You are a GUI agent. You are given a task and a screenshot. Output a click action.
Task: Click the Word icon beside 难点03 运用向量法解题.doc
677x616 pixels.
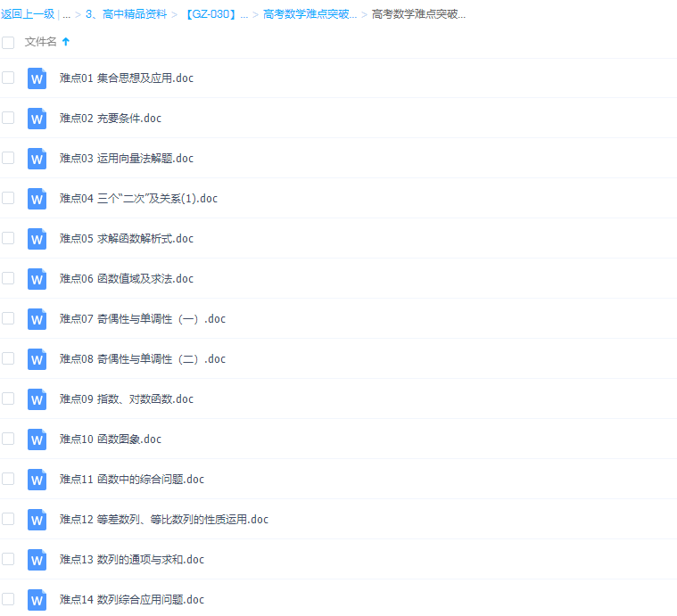point(37,159)
